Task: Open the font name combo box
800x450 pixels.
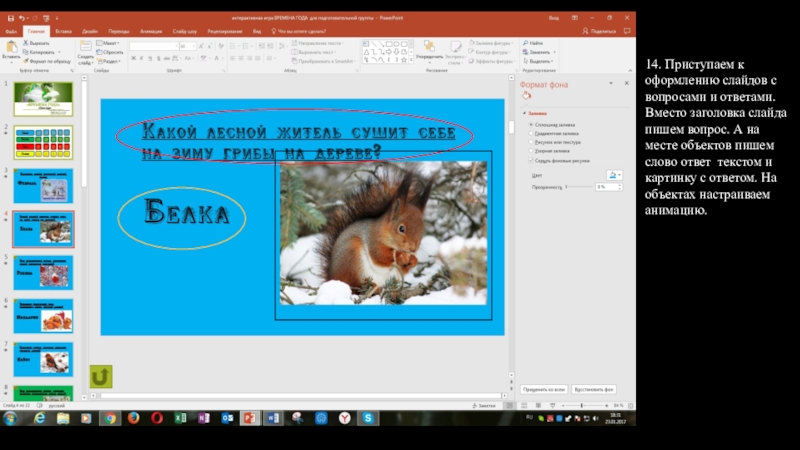Action: click(158, 45)
